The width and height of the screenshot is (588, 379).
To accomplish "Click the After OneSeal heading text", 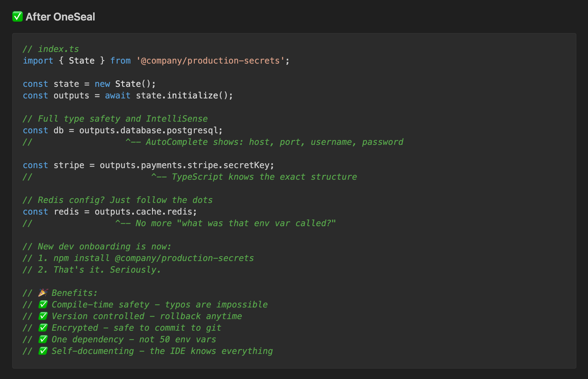I will [x=60, y=17].
